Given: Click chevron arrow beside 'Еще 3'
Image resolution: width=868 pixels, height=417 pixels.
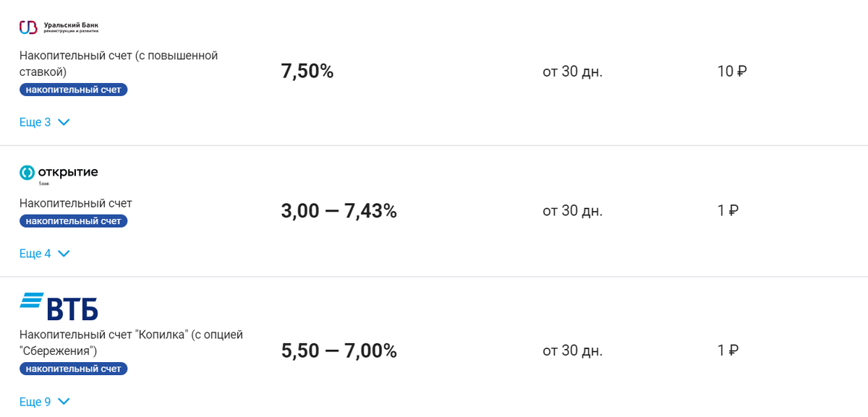Looking at the screenshot, I should click(64, 122).
